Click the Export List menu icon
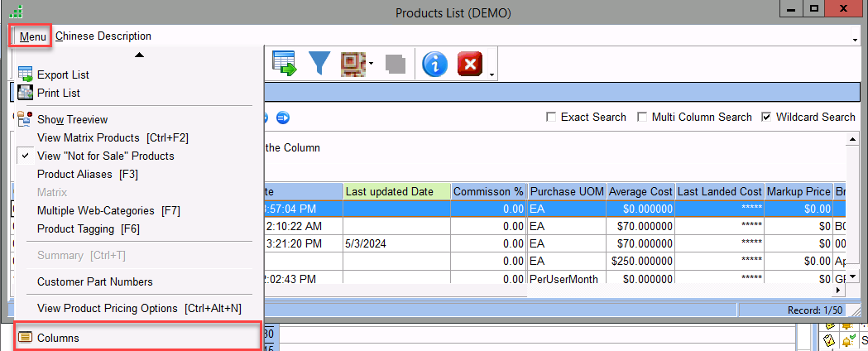 25,75
